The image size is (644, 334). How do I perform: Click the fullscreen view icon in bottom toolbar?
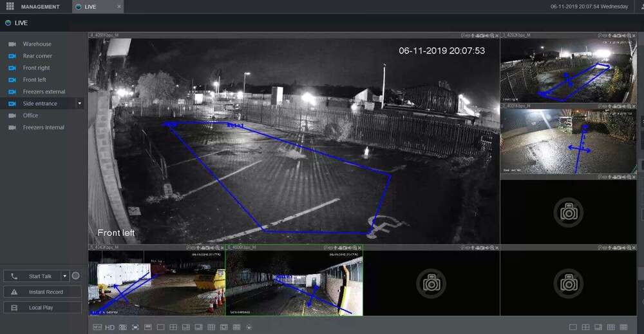point(135,328)
